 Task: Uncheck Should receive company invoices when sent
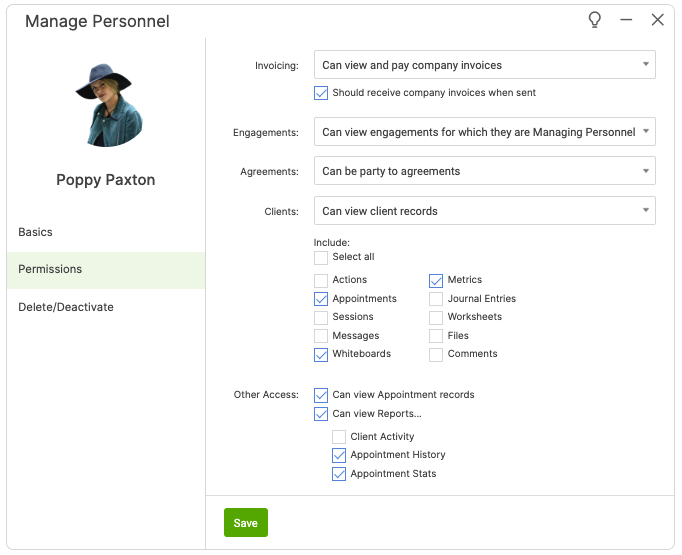tap(321, 93)
